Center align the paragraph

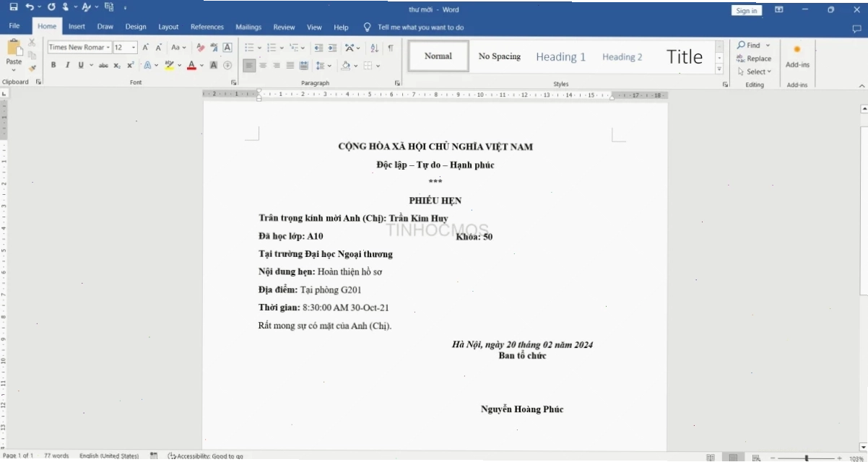263,65
